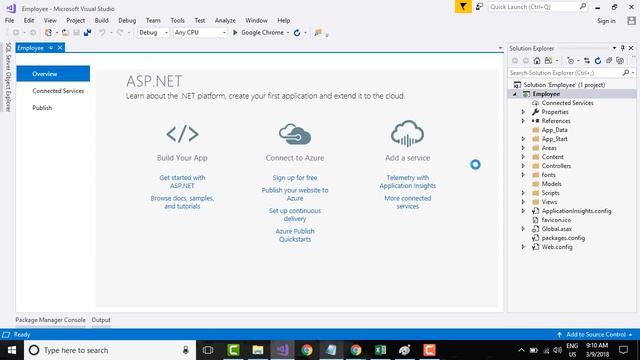Click Sign in button
The image size is (640, 360).
point(606,21)
